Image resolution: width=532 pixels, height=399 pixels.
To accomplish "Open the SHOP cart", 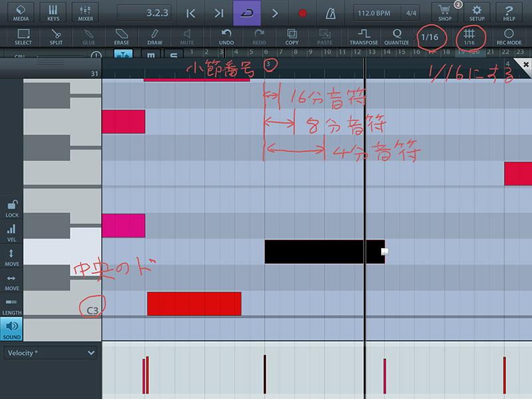I will tap(444, 13).
